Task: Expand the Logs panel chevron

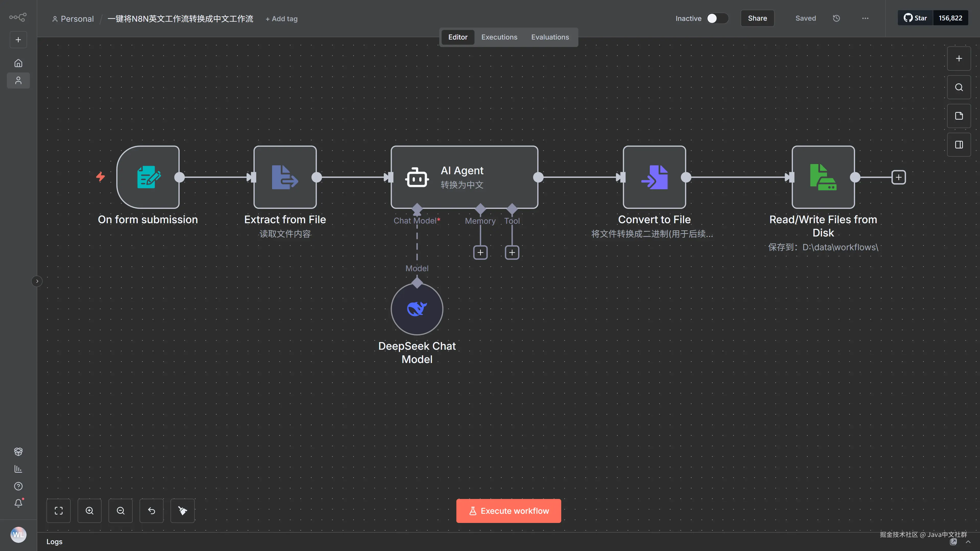Action: (x=968, y=542)
